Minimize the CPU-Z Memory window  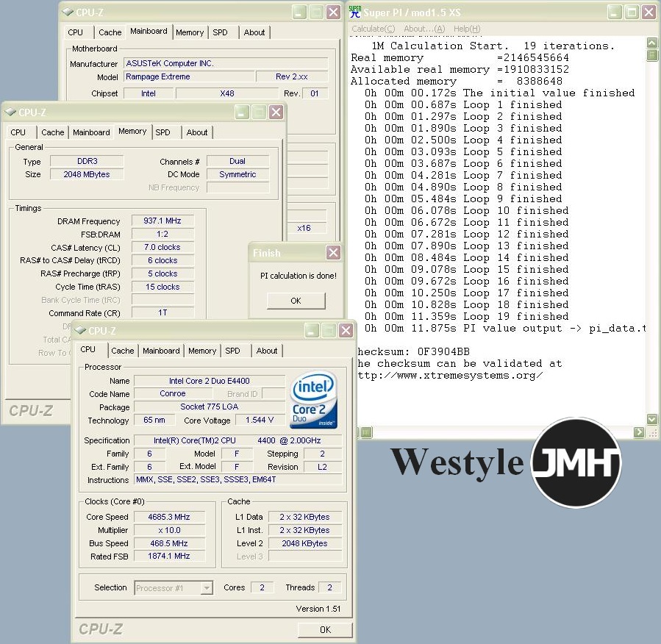[x=242, y=112]
